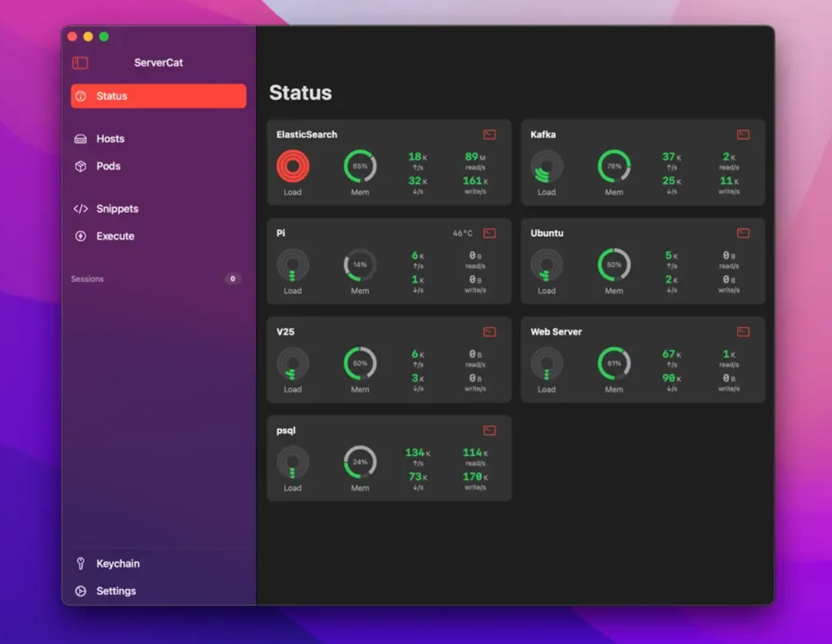The width and height of the screenshot is (832, 644).
Task: Click the Status info icon
Action: [x=81, y=96]
